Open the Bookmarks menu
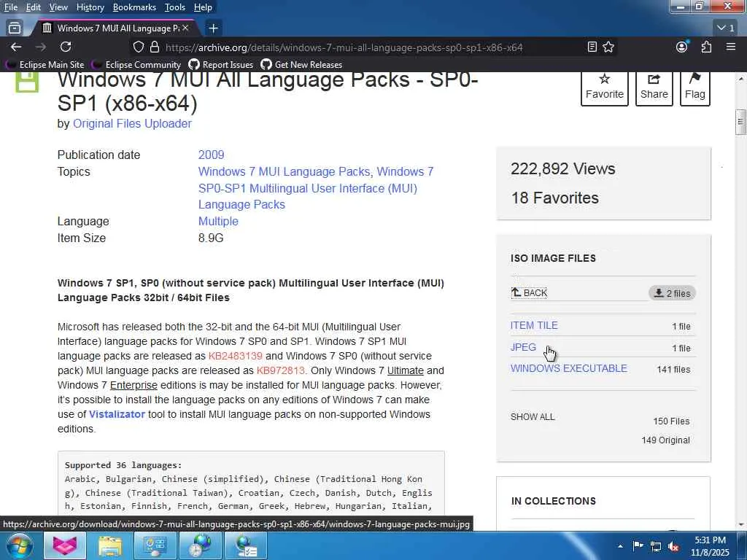Image resolution: width=747 pixels, height=560 pixels. click(134, 7)
